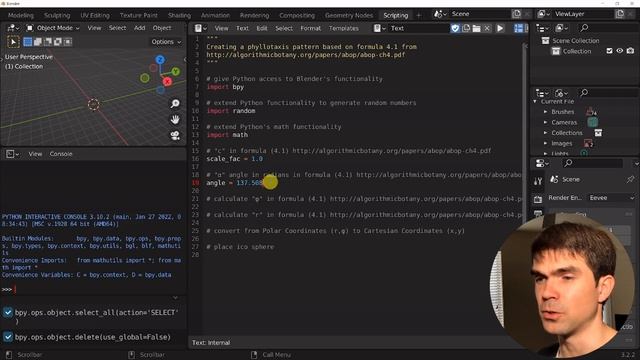Choose the subtract selection mode icon
The width and height of the screenshot is (640, 360).
click(48, 42)
